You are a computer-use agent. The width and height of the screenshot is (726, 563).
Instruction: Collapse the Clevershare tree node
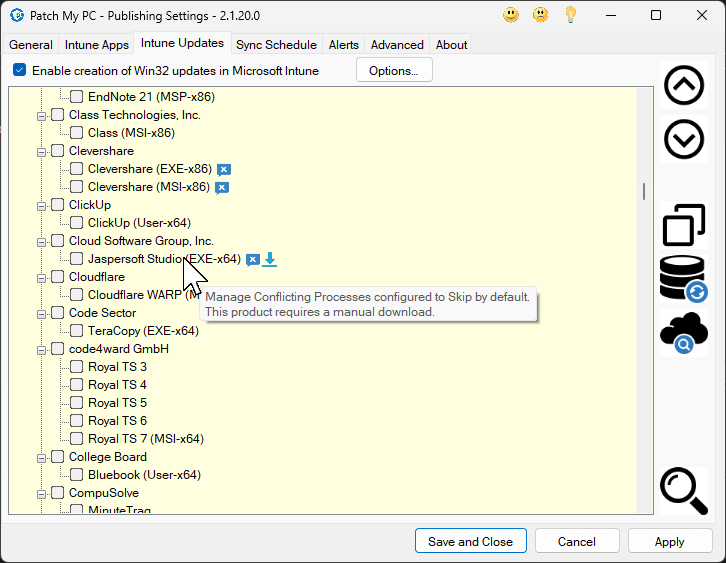(41, 152)
